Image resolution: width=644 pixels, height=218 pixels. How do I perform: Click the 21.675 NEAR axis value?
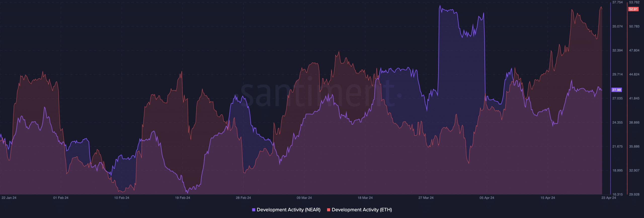click(618, 146)
